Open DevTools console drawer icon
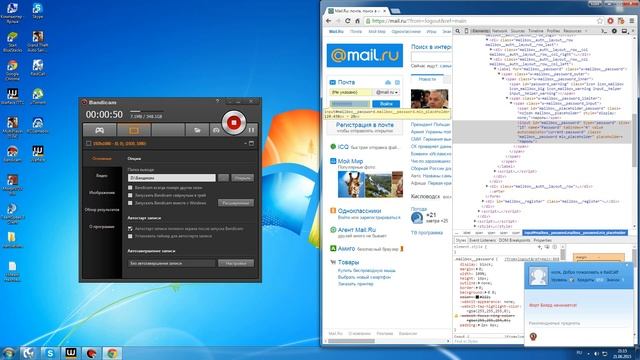 click(604, 31)
